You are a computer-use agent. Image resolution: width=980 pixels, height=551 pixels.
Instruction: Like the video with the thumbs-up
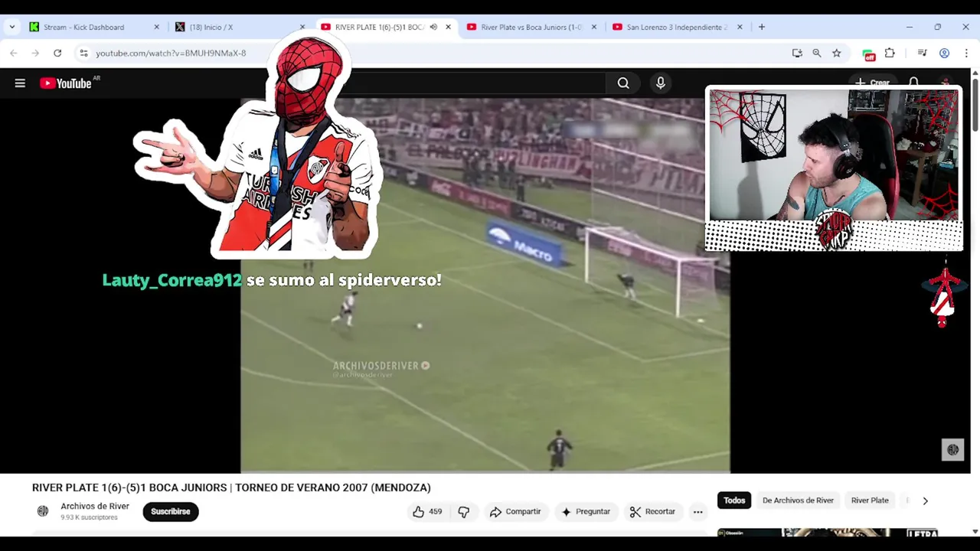tap(426, 512)
